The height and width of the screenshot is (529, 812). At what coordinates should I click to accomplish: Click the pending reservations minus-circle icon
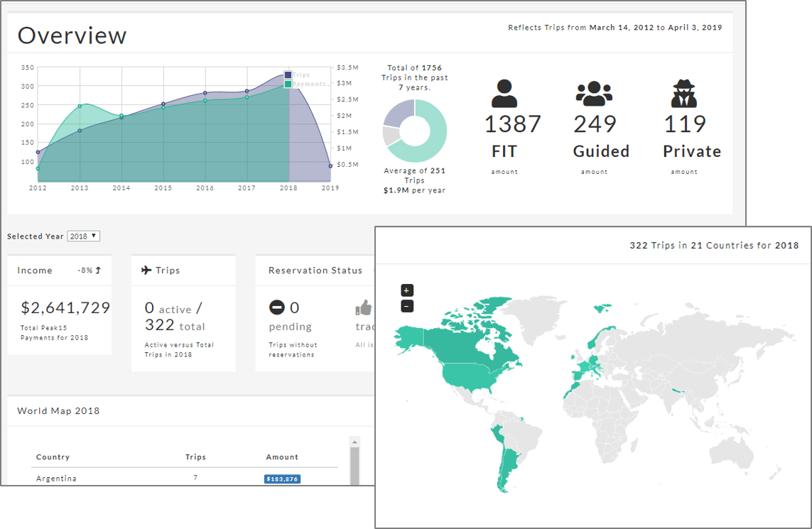(277, 307)
